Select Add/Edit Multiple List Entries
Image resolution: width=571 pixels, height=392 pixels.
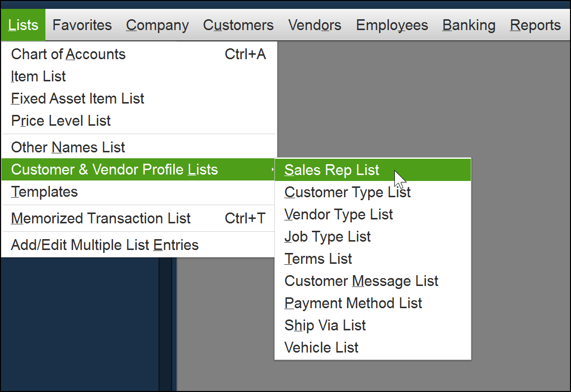[138, 245]
